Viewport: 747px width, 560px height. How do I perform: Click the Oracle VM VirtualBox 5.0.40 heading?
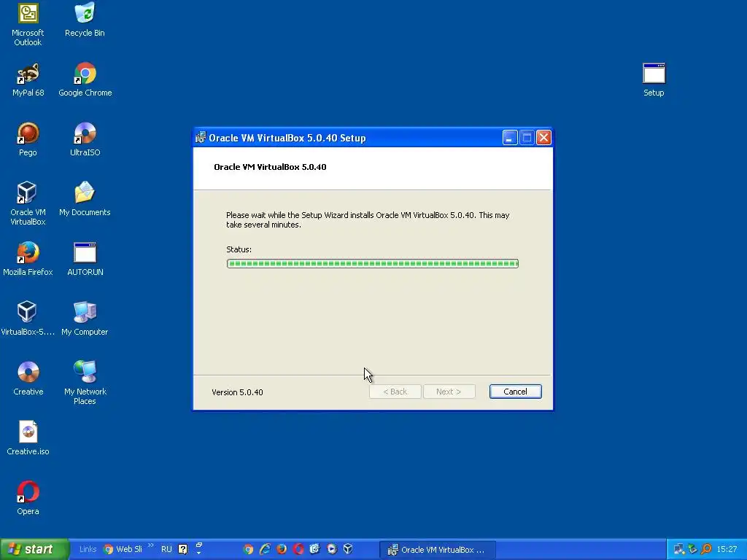tap(270, 167)
